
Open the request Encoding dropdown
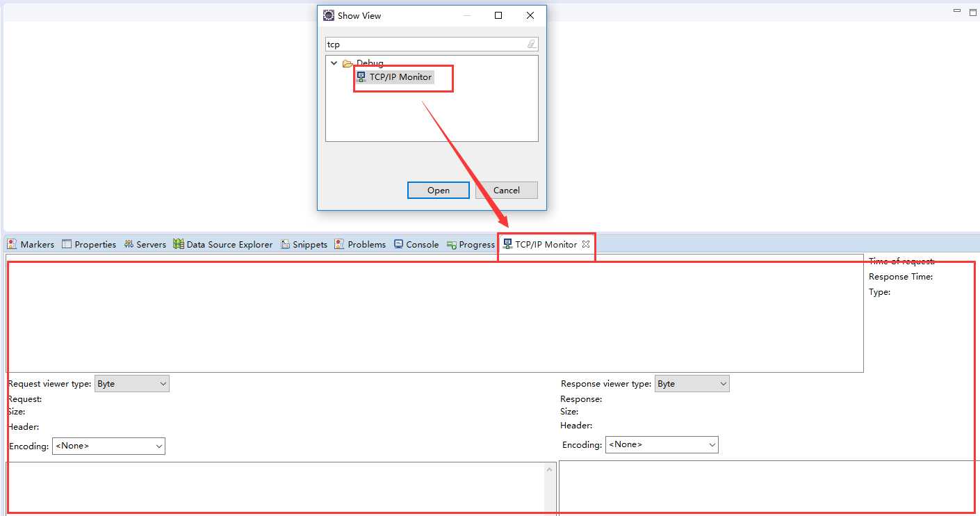click(x=108, y=446)
